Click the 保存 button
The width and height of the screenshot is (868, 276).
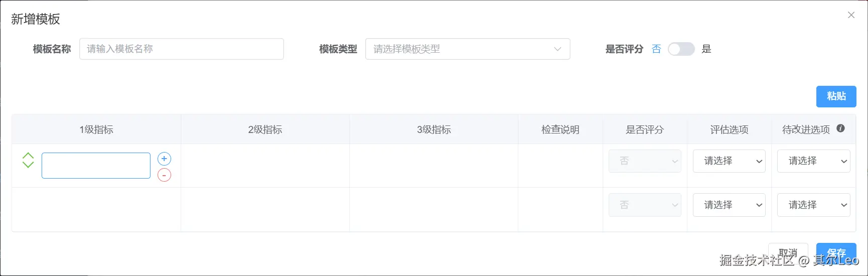pyautogui.click(x=836, y=252)
